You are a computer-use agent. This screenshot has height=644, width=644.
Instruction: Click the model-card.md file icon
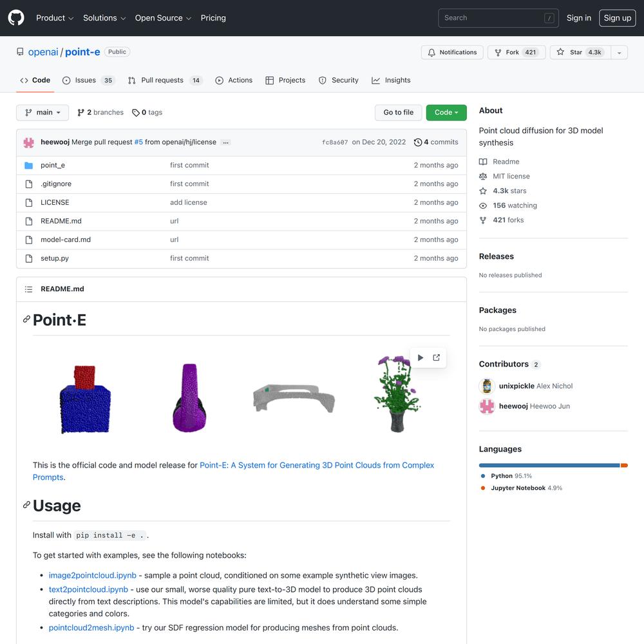click(29, 240)
